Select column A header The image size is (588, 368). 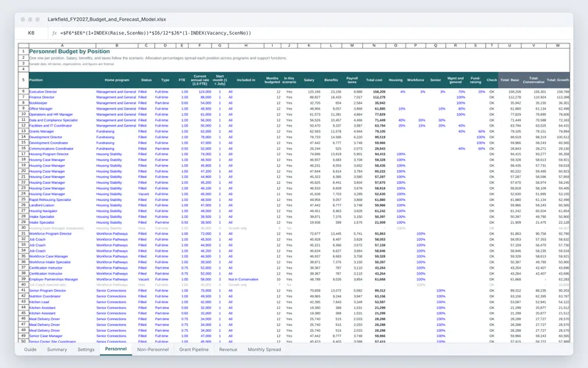point(62,46)
